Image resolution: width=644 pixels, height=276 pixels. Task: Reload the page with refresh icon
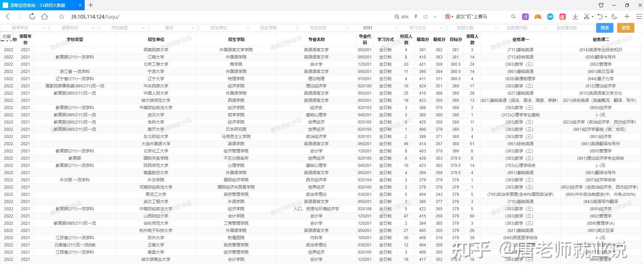[32, 17]
